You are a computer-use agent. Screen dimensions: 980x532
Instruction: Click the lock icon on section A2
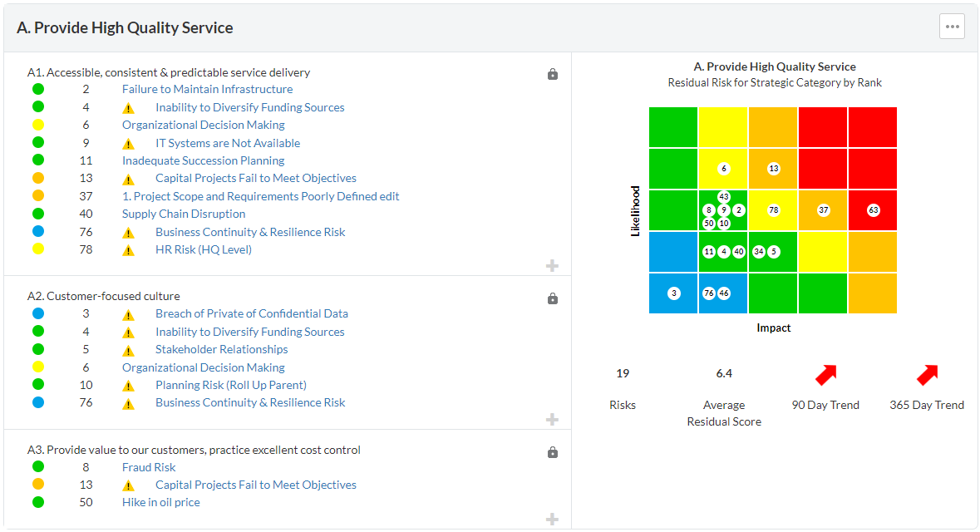pos(552,298)
